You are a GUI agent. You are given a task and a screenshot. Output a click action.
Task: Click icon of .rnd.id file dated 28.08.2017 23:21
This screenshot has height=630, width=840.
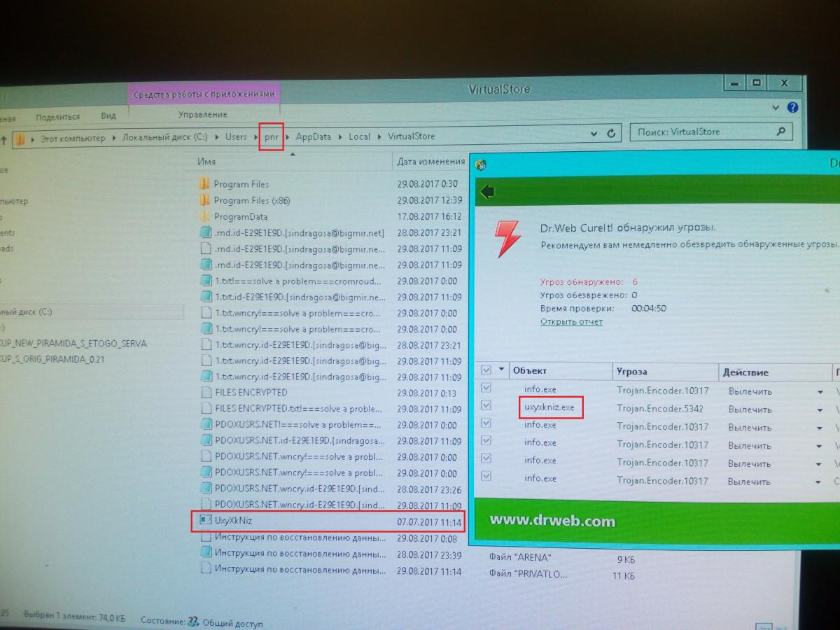(x=205, y=232)
